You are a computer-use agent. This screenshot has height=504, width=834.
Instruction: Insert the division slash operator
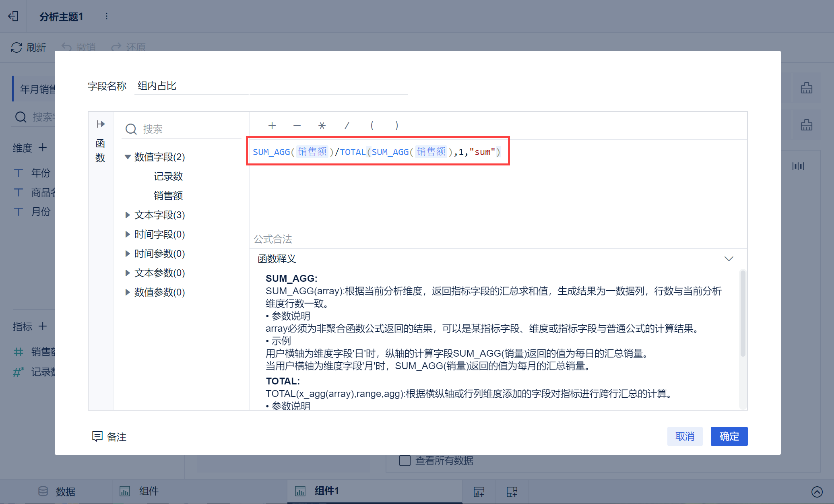(x=347, y=126)
